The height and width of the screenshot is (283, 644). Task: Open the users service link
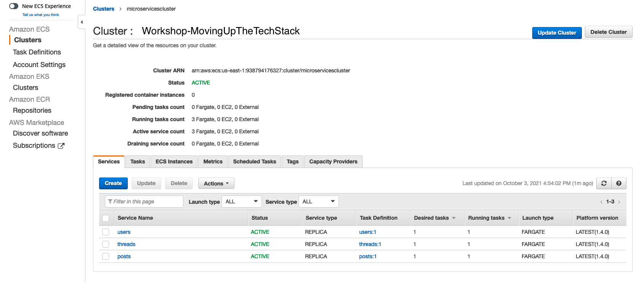click(124, 232)
